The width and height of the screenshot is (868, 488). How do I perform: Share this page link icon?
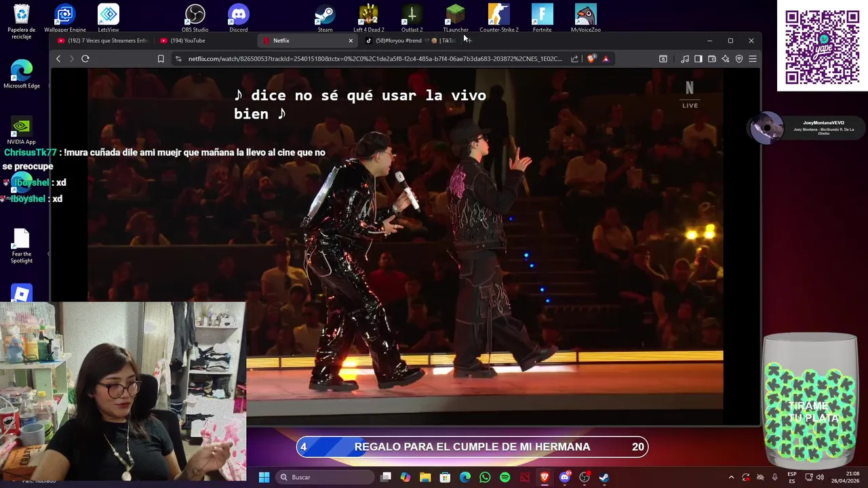(574, 59)
